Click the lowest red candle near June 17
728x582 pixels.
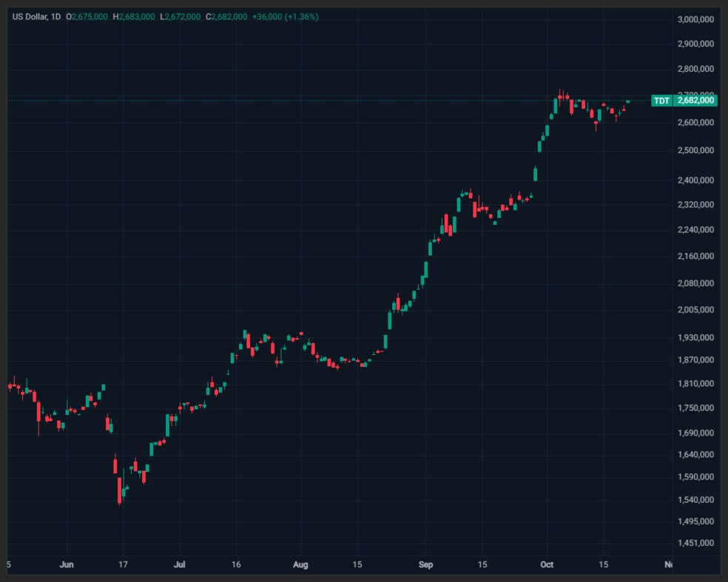click(x=119, y=490)
